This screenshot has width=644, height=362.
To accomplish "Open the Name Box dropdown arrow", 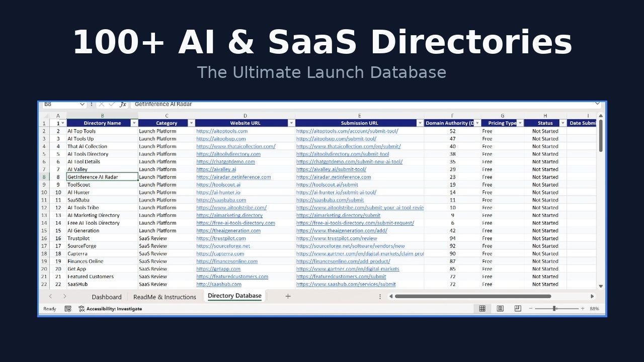I will [82, 104].
